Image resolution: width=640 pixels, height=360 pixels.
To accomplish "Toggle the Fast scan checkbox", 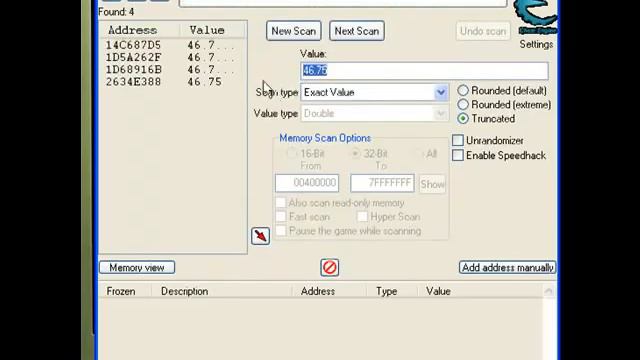I will coord(281,217).
